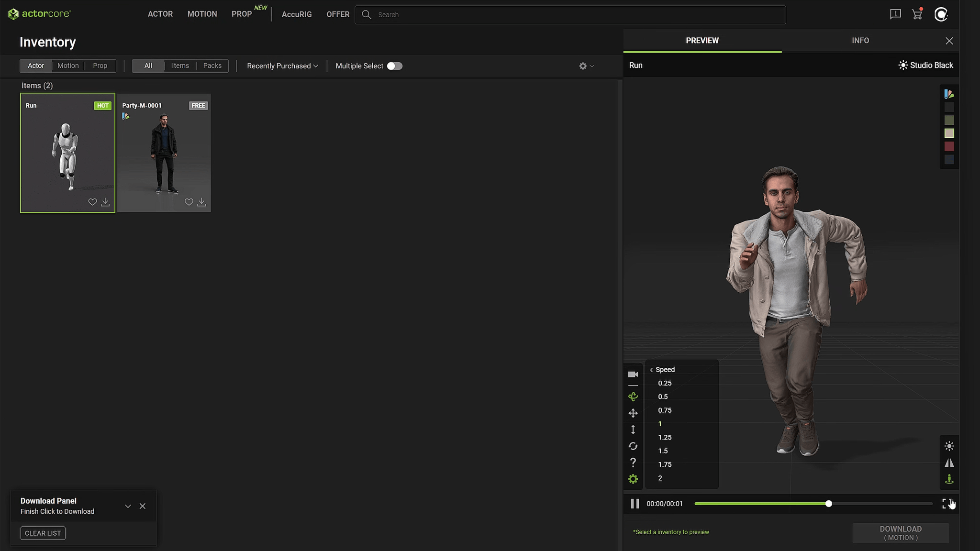Image resolution: width=980 pixels, height=551 pixels.
Task: Click the CLEAR LIST button
Action: [43, 533]
